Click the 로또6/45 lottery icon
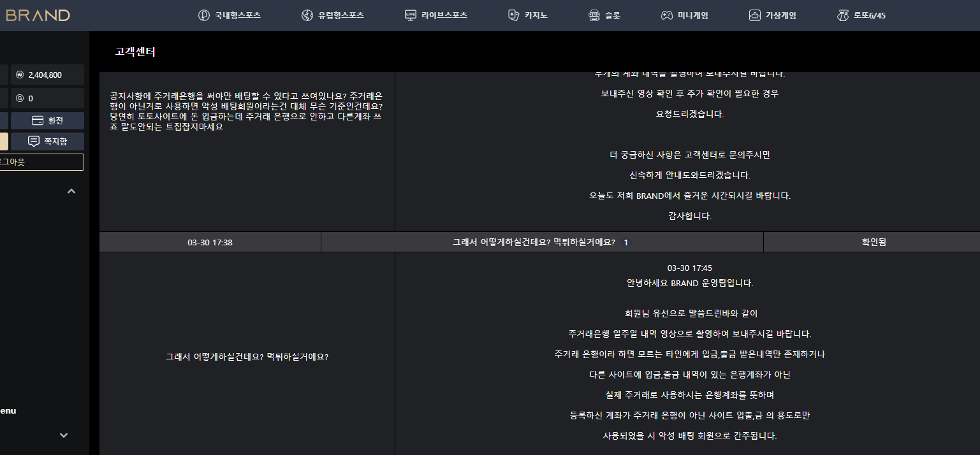 [843, 15]
